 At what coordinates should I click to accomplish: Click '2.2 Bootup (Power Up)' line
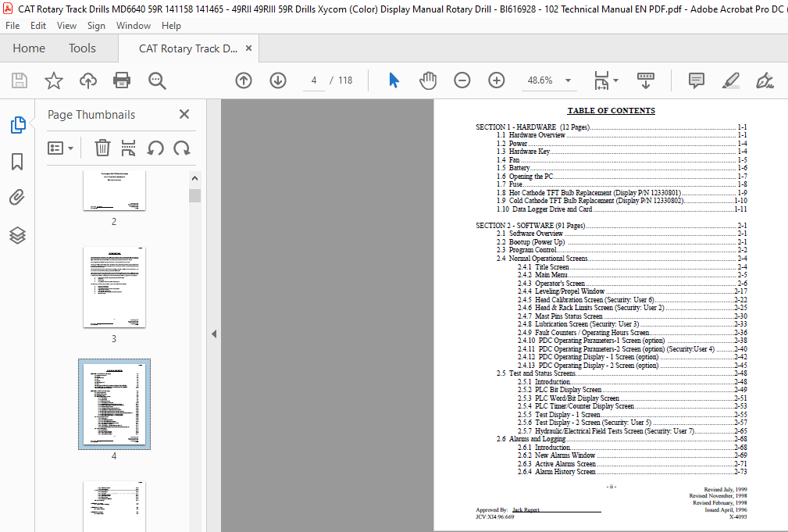(622, 242)
